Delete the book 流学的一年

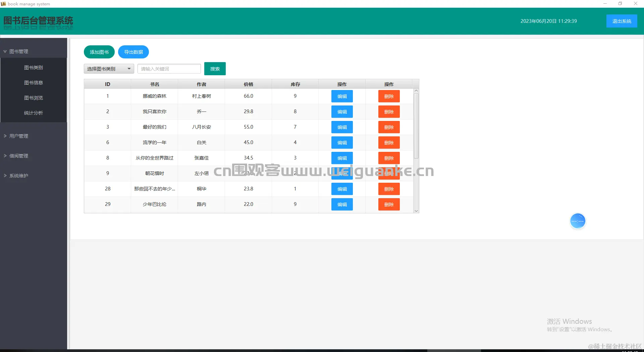(389, 143)
